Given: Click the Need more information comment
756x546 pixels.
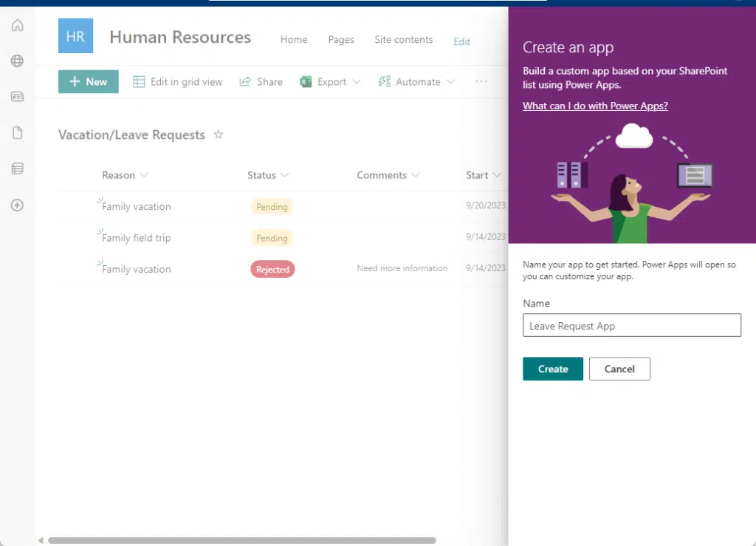Looking at the screenshot, I should [x=402, y=268].
